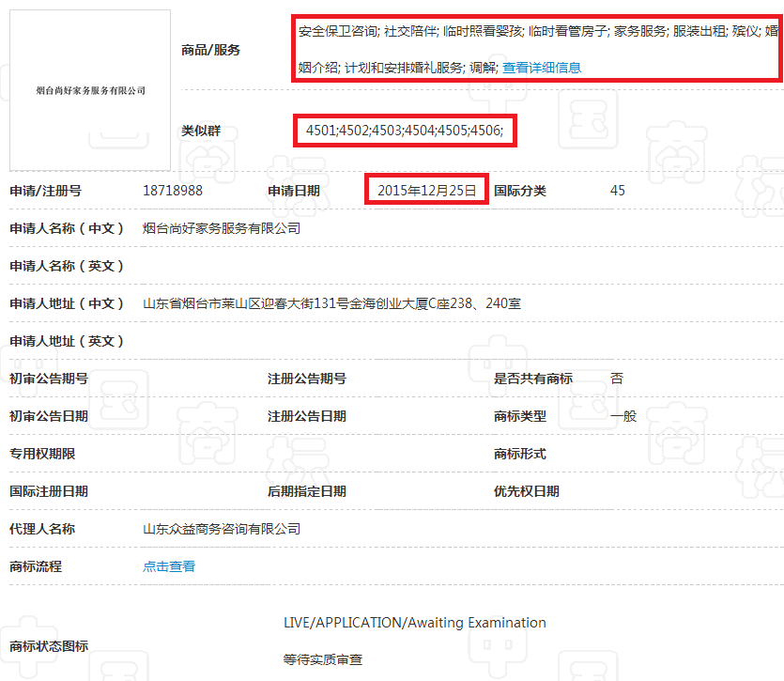Click the 申请人地址（中文） label
Screen dimensions: 784x681
tap(67, 303)
